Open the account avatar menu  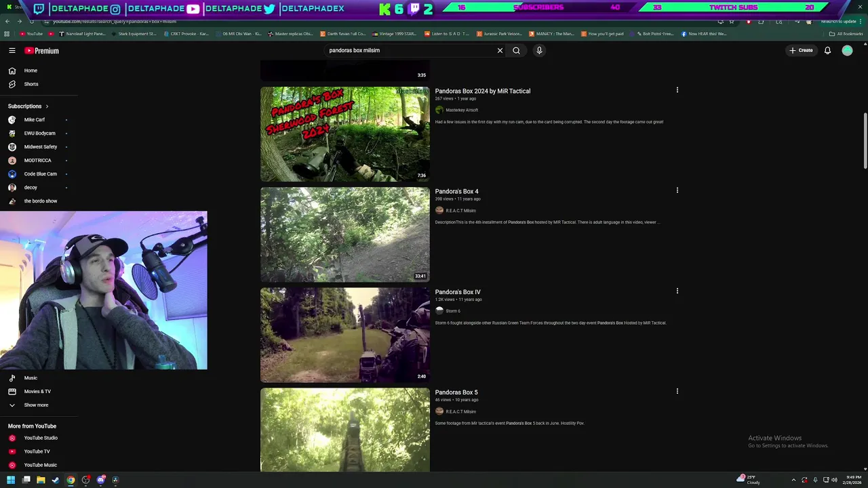pos(847,50)
